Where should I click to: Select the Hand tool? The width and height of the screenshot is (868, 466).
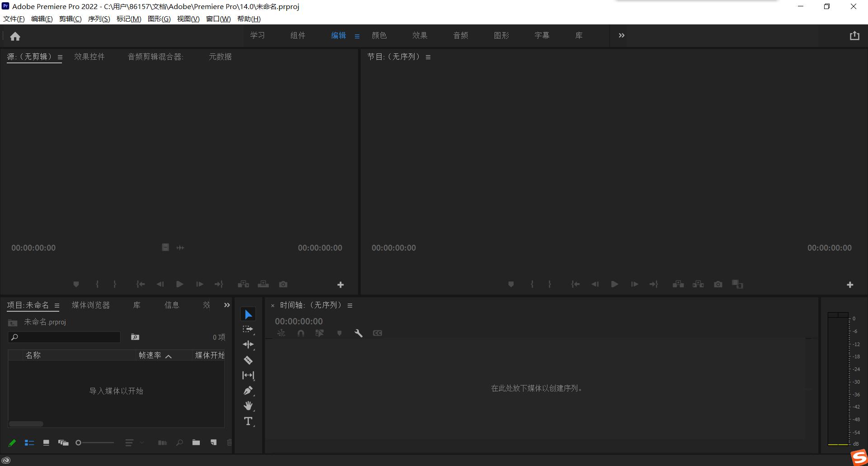click(x=248, y=406)
